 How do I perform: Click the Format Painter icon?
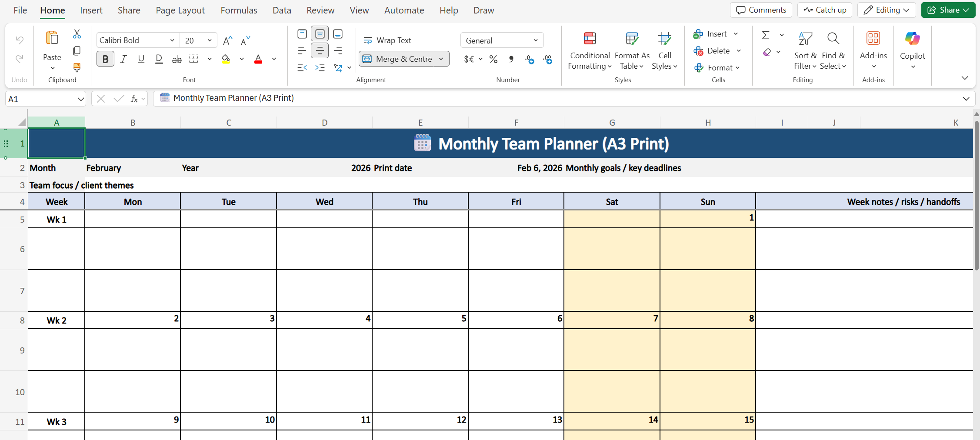[x=77, y=67]
